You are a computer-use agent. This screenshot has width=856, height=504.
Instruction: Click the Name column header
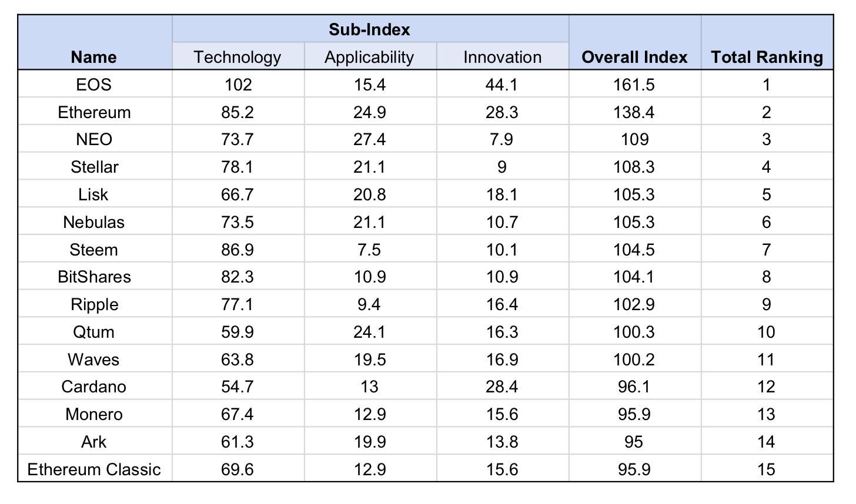[94, 57]
